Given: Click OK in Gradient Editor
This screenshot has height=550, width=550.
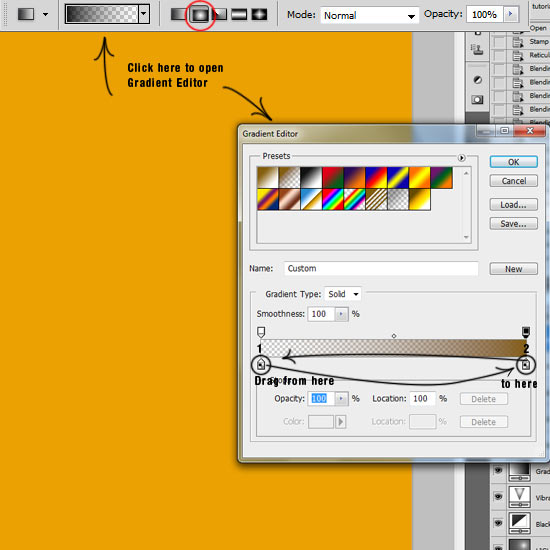Looking at the screenshot, I should click(513, 162).
